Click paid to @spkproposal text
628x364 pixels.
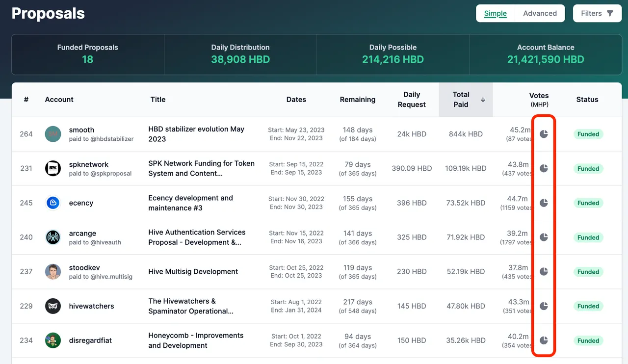coord(100,173)
